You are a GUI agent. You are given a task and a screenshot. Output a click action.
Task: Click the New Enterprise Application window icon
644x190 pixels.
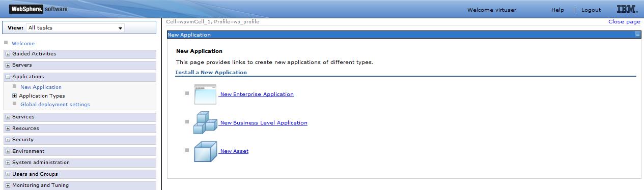coord(205,94)
